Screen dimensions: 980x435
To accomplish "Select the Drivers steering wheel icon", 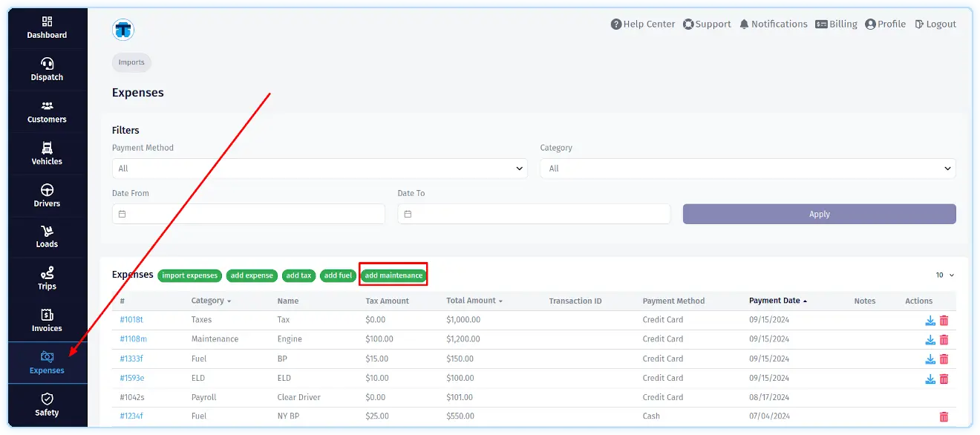I will click(x=47, y=190).
